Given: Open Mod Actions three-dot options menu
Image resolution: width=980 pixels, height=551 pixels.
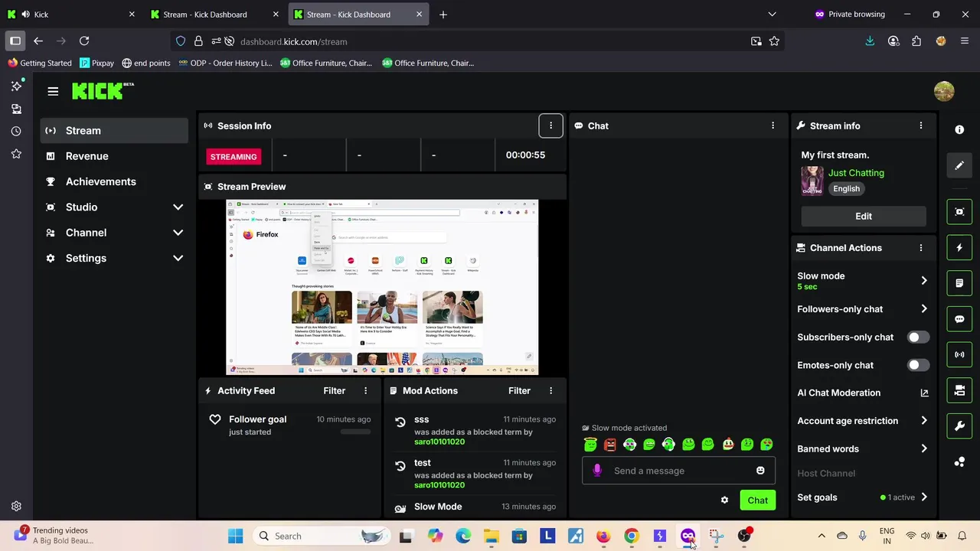Looking at the screenshot, I should [x=550, y=391].
